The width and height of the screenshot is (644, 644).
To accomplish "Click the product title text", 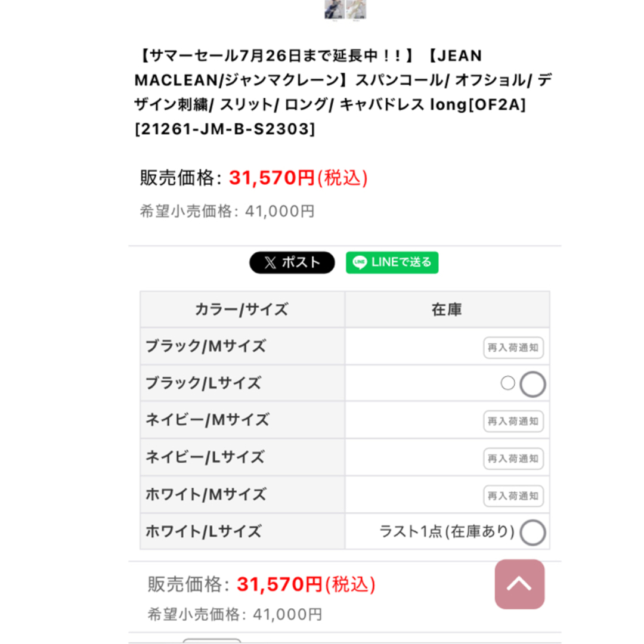I will pyautogui.click(x=343, y=92).
